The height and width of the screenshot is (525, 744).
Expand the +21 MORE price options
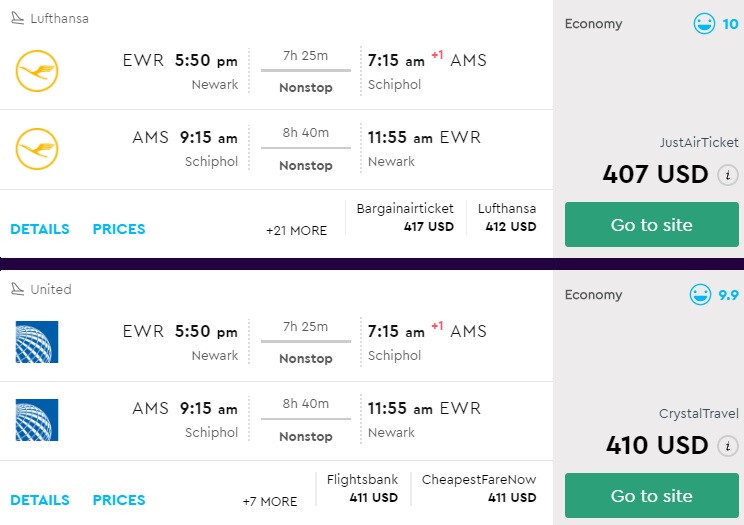296,231
